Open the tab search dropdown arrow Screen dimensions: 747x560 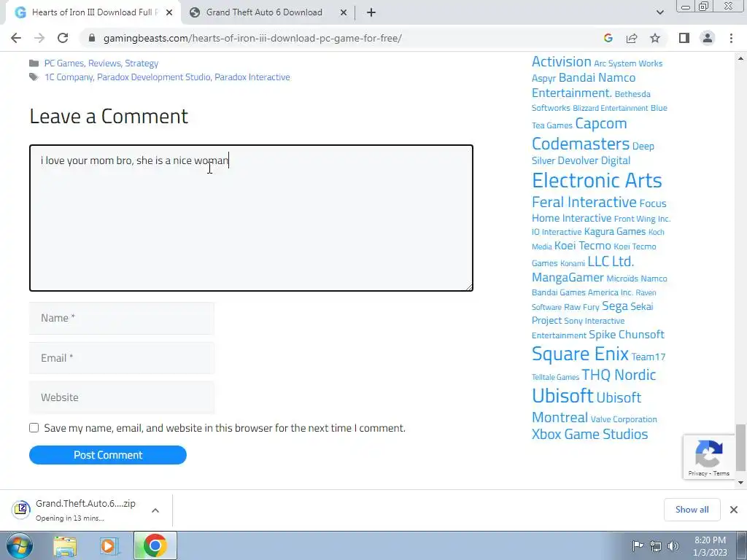click(659, 12)
